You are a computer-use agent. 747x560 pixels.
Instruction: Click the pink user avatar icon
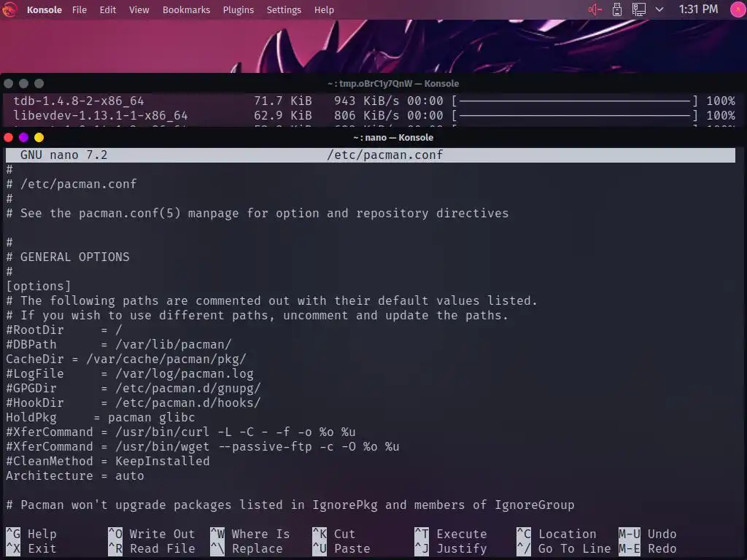(x=738, y=9)
